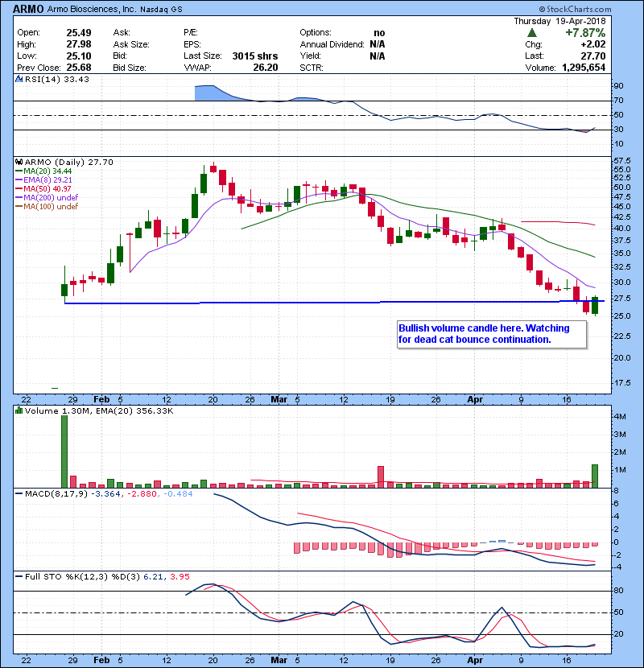This screenshot has width=644, height=668.
Task: Click the Prev Close value 25.68
Action: tap(78, 68)
